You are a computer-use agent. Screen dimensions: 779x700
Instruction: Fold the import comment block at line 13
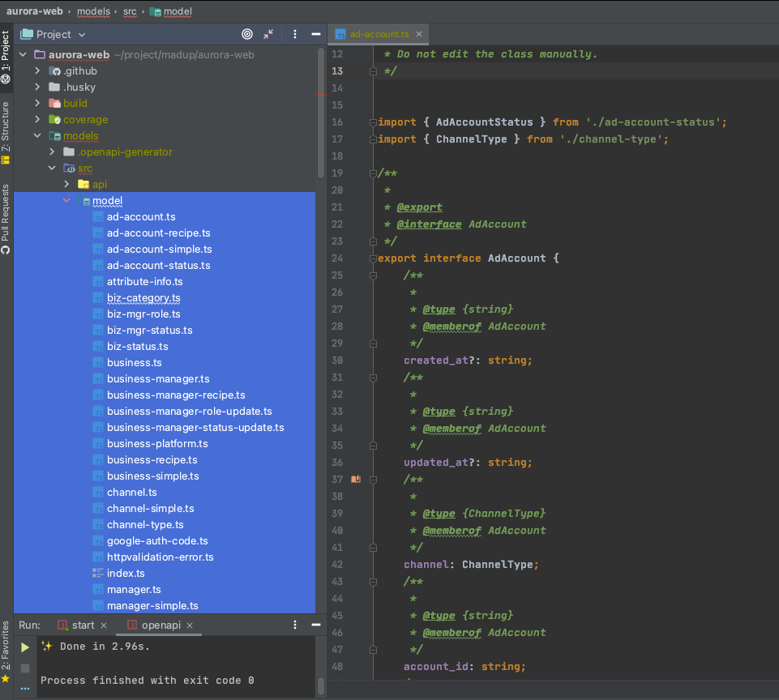click(371, 70)
